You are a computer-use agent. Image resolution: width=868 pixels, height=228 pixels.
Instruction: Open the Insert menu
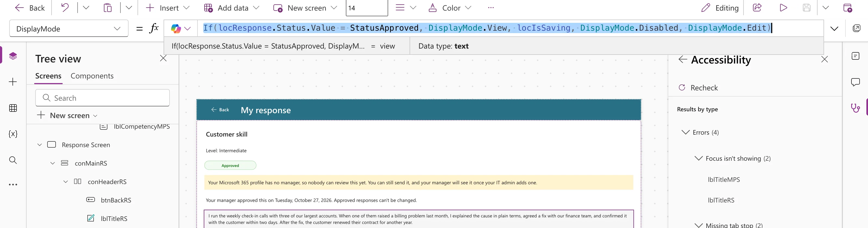tap(167, 8)
